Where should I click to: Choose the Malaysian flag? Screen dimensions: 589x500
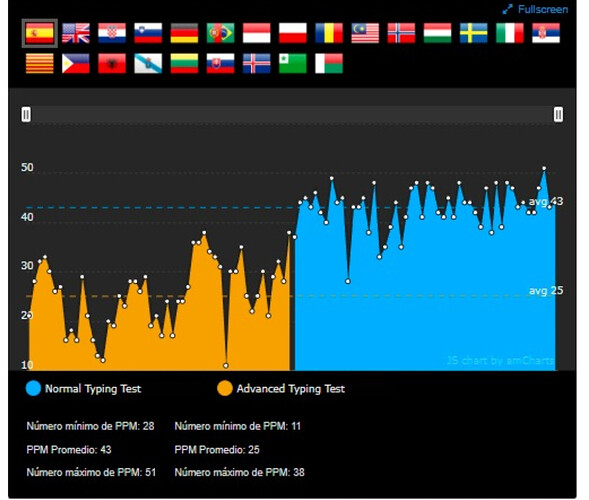pyautogui.click(x=365, y=33)
